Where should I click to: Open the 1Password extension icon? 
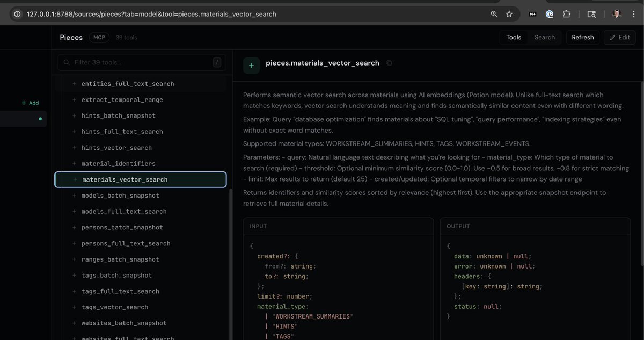coord(550,14)
